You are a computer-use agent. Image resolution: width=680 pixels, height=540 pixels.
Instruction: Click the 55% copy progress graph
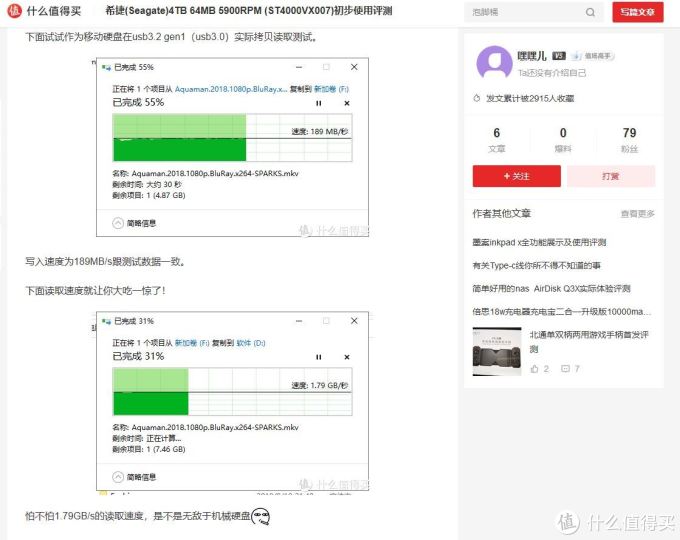pos(232,137)
